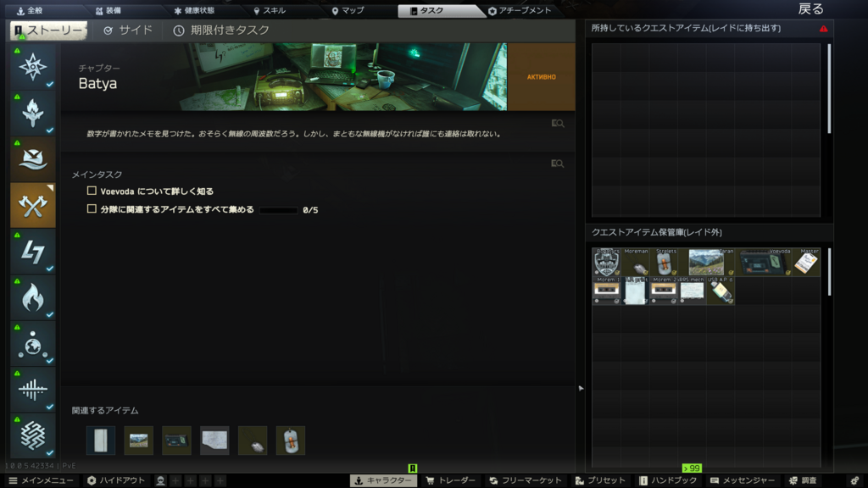Viewport: 868px width, 488px height.
Task: Switch to the サイド tasks tab
Action: pyautogui.click(x=128, y=30)
